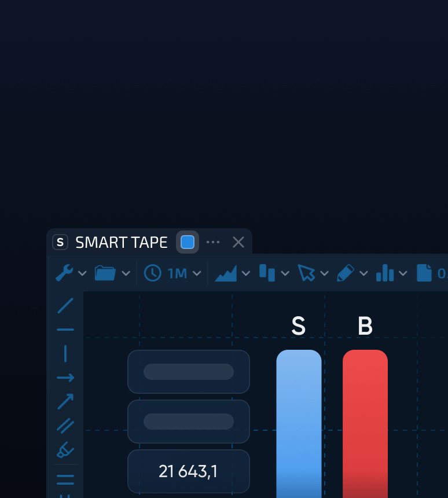Expand the area chart type dropdown

tap(246, 273)
